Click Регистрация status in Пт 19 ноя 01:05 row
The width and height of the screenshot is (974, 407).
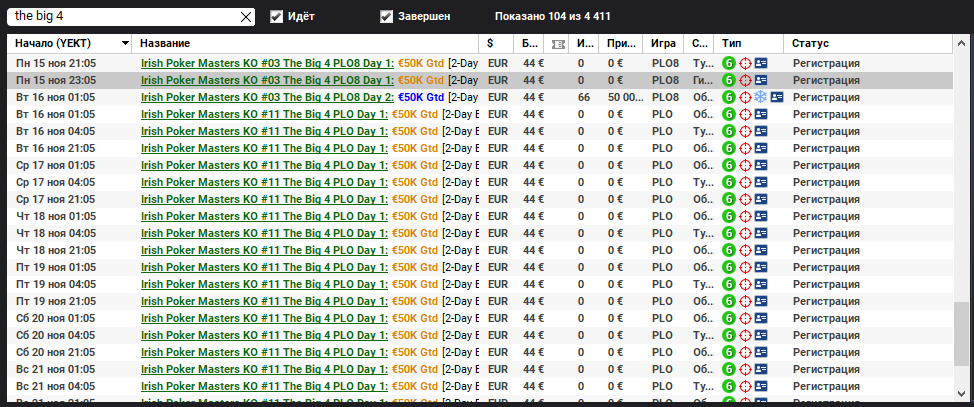(x=826, y=267)
